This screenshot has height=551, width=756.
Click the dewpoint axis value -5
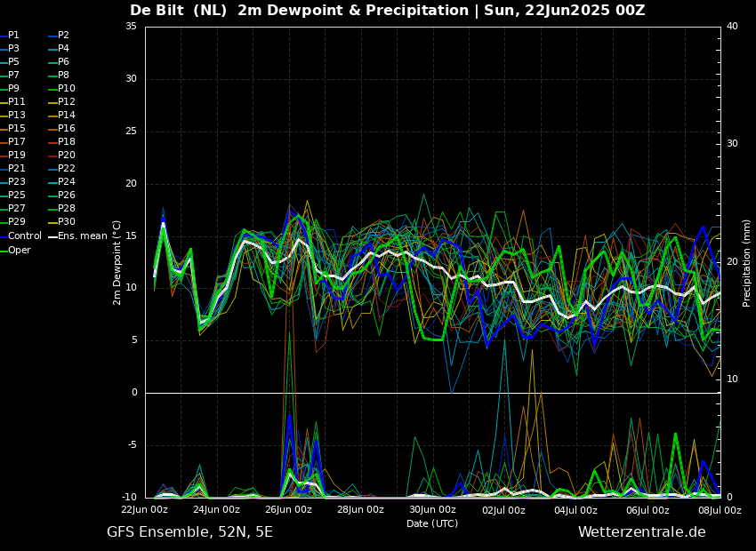tap(132, 445)
